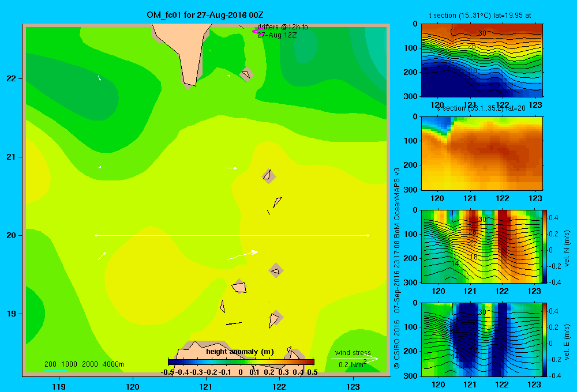Click latitude label 21 on main map axis
The image size is (577, 392).
point(12,157)
